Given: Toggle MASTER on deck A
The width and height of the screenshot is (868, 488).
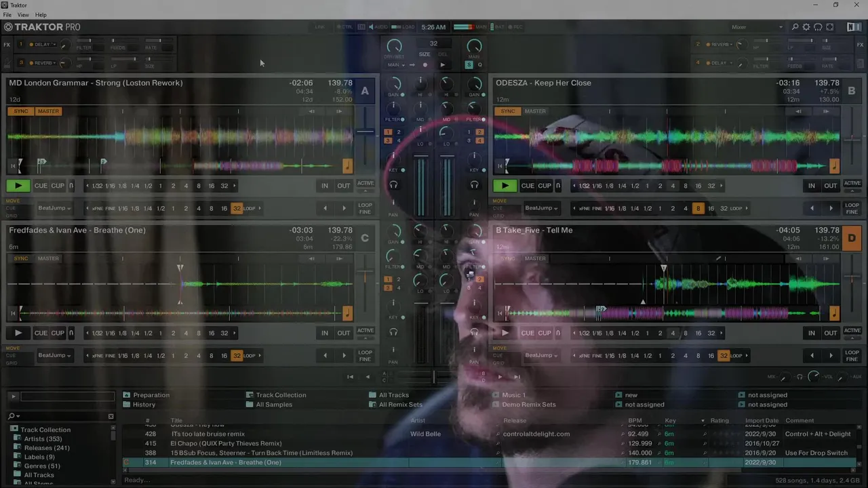Looking at the screenshot, I should [48, 111].
